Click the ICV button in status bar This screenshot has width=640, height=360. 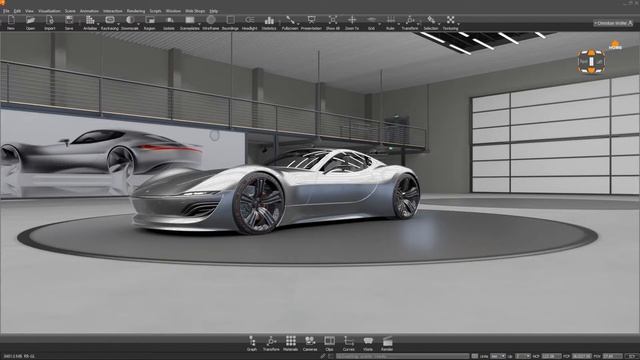[x=632, y=356]
